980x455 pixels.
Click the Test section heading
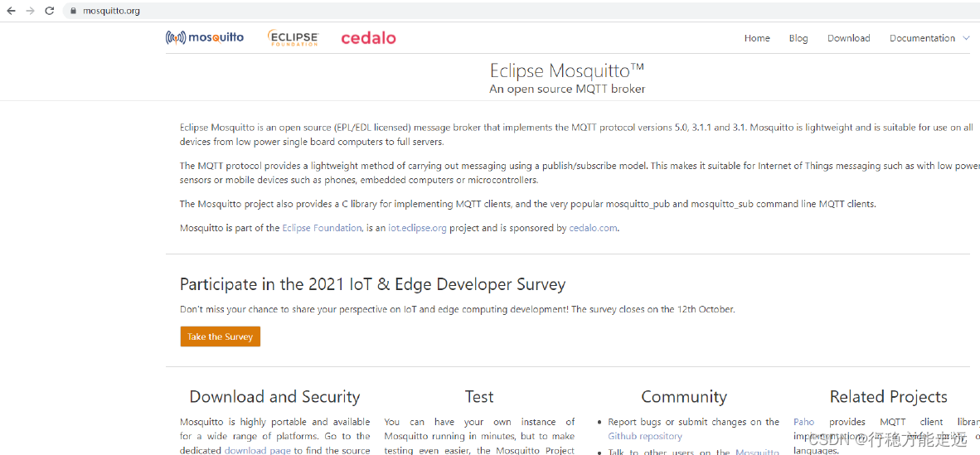(479, 397)
